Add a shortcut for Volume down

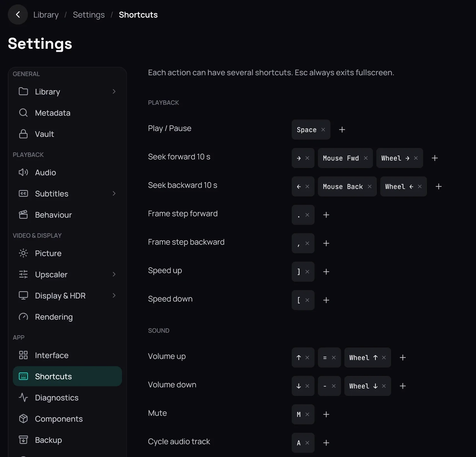point(403,386)
